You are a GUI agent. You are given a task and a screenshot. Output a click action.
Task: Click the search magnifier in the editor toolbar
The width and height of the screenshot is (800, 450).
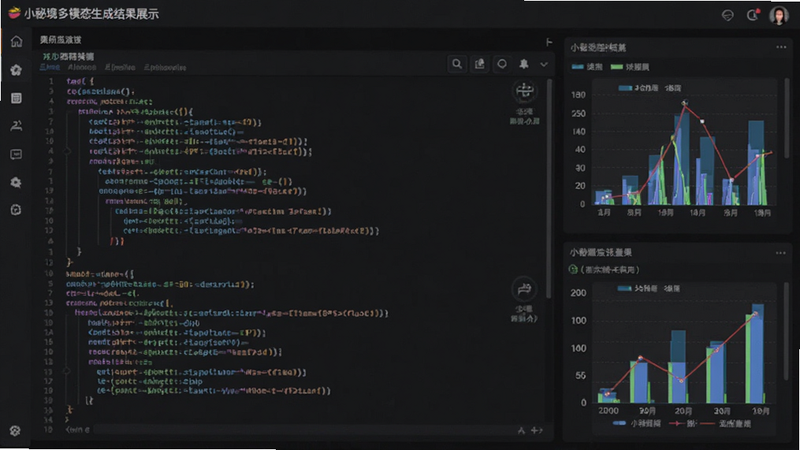(x=457, y=64)
